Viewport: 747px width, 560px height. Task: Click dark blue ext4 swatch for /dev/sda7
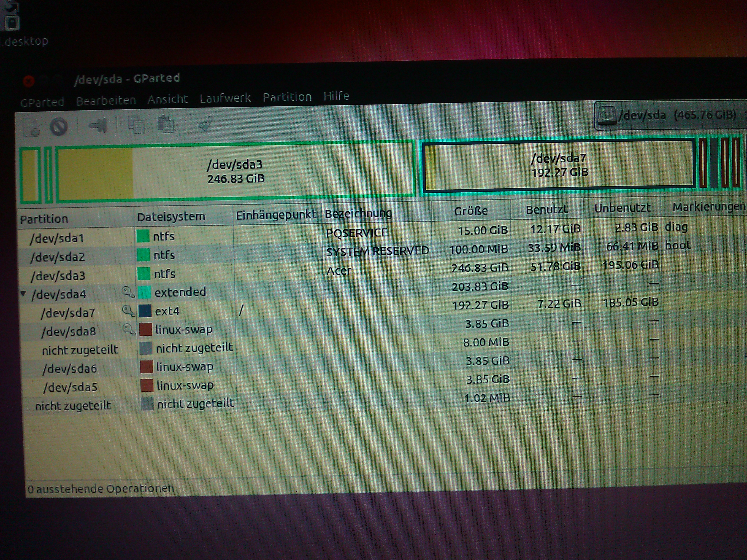tap(145, 311)
